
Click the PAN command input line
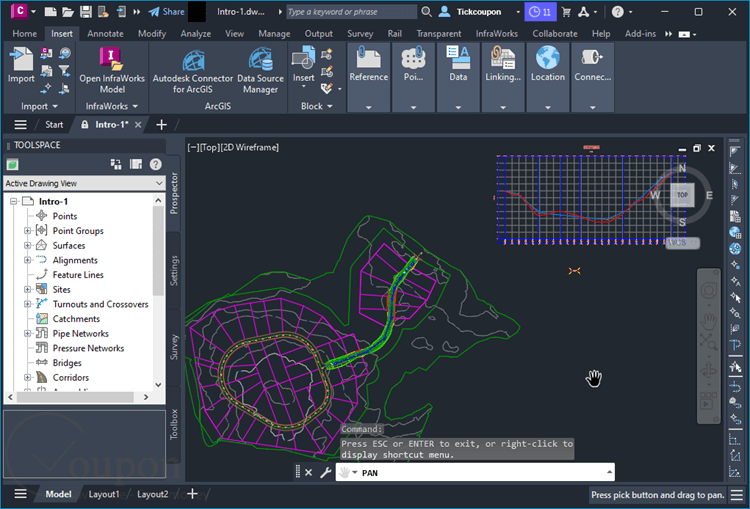[475, 473]
